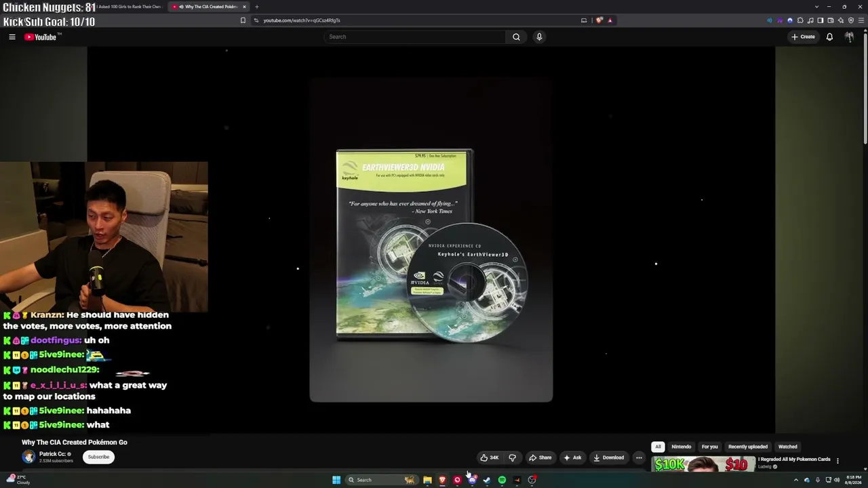Like the video with thumbs up
Image resolution: width=868 pixels, height=488 pixels.
tap(490, 457)
